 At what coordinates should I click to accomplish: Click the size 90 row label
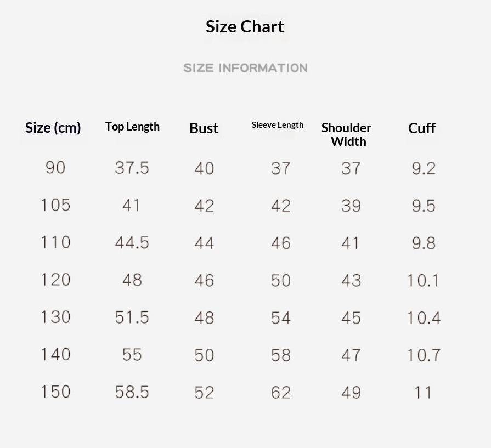click(55, 168)
